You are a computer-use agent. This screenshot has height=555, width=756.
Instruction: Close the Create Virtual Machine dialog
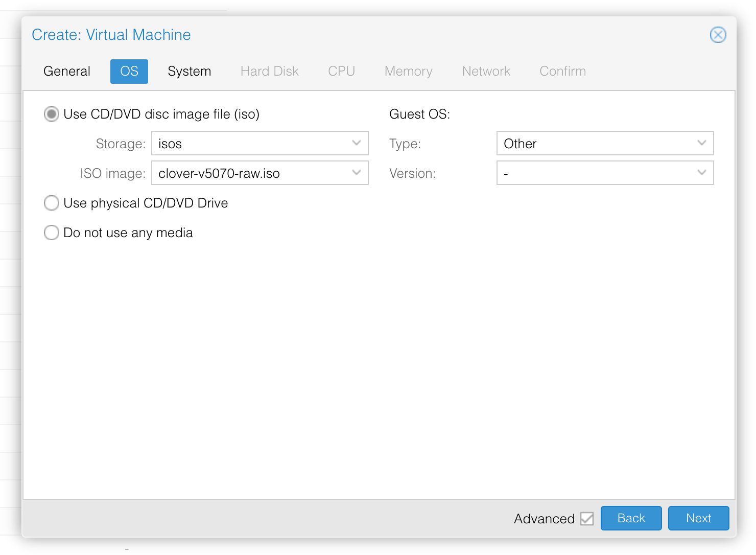(718, 35)
